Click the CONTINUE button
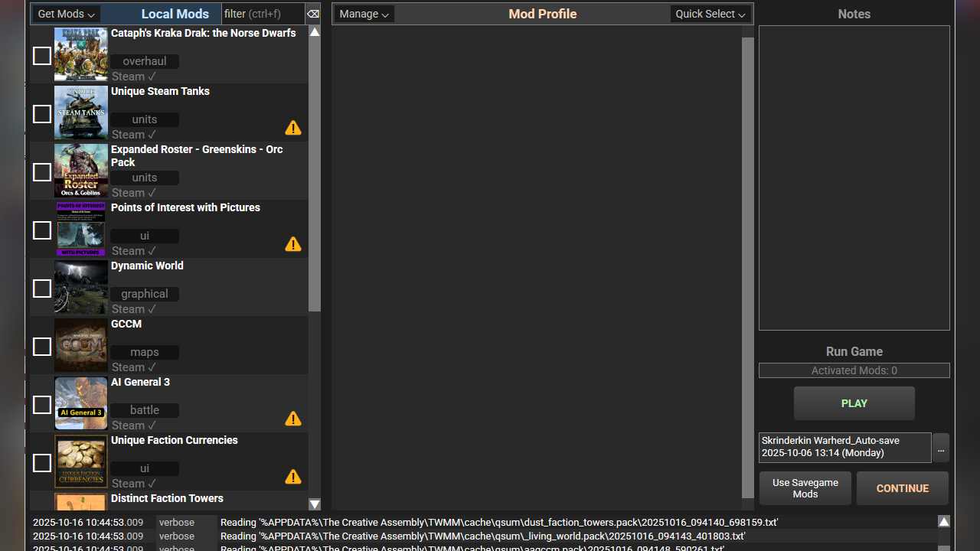 (902, 488)
